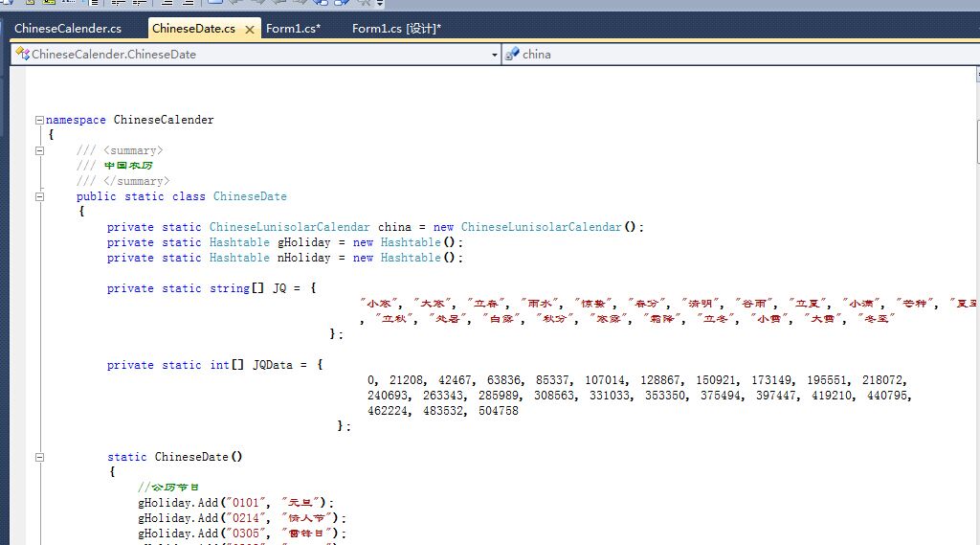
Task: Collapse the static ChineseDate() constructor
Action: 39,457
